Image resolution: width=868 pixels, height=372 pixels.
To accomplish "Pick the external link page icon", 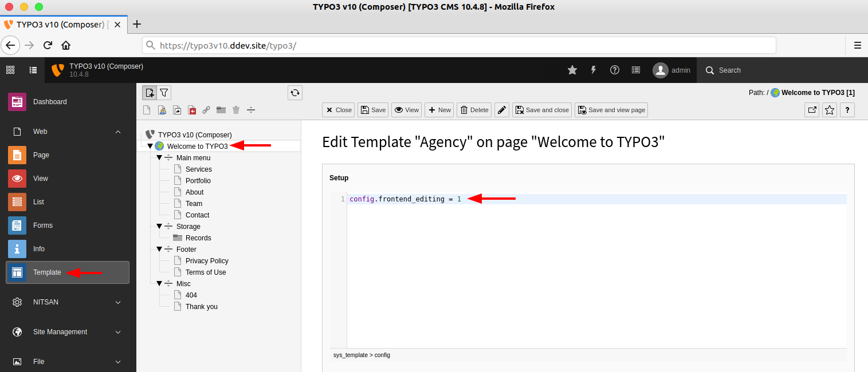I will point(206,110).
